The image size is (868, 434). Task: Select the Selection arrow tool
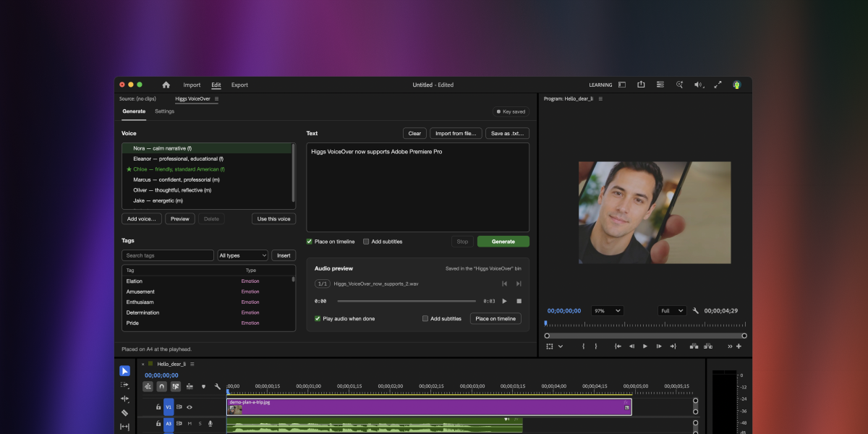(124, 371)
